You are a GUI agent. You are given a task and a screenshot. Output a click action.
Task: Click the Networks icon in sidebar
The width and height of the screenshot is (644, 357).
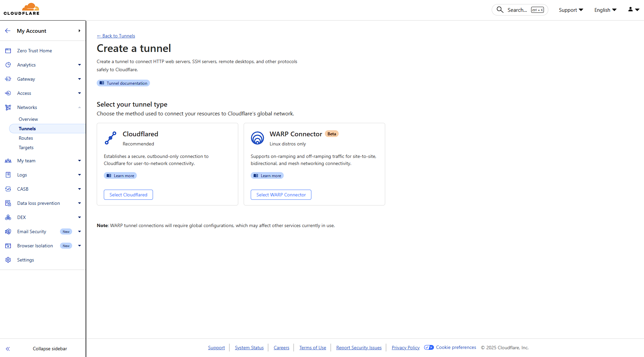pos(8,107)
